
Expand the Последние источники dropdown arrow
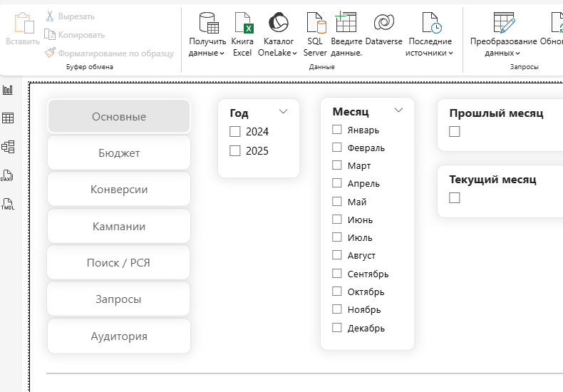coord(450,53)
